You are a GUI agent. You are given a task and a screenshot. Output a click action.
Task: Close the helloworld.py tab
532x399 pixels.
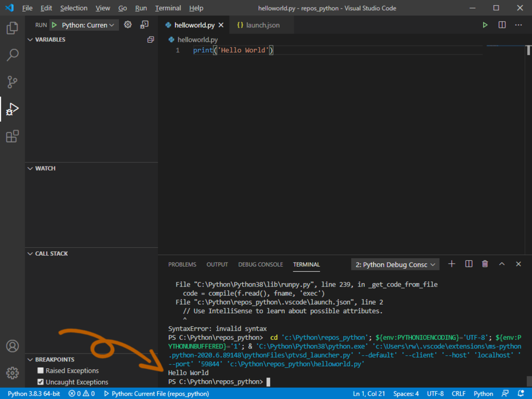[221, 25]
